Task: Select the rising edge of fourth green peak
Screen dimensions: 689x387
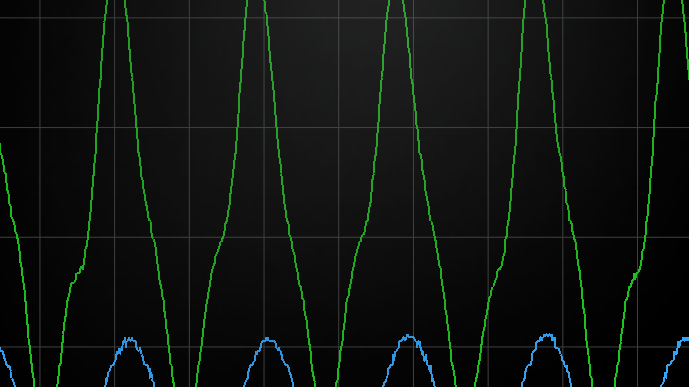Action: tap(500, 193)
